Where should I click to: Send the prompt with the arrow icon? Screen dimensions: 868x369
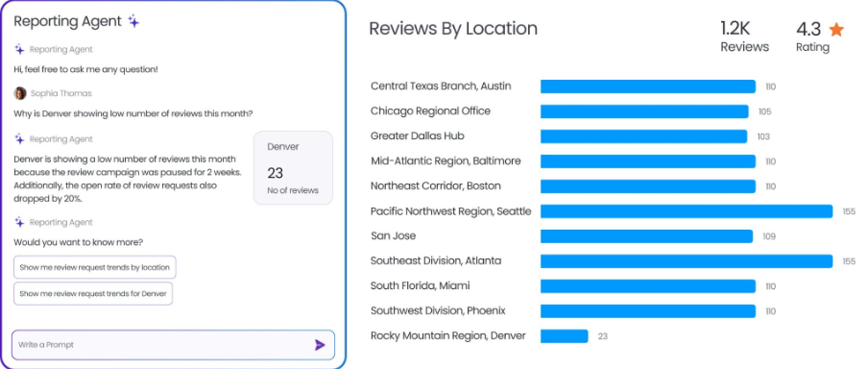coord(320,345)
